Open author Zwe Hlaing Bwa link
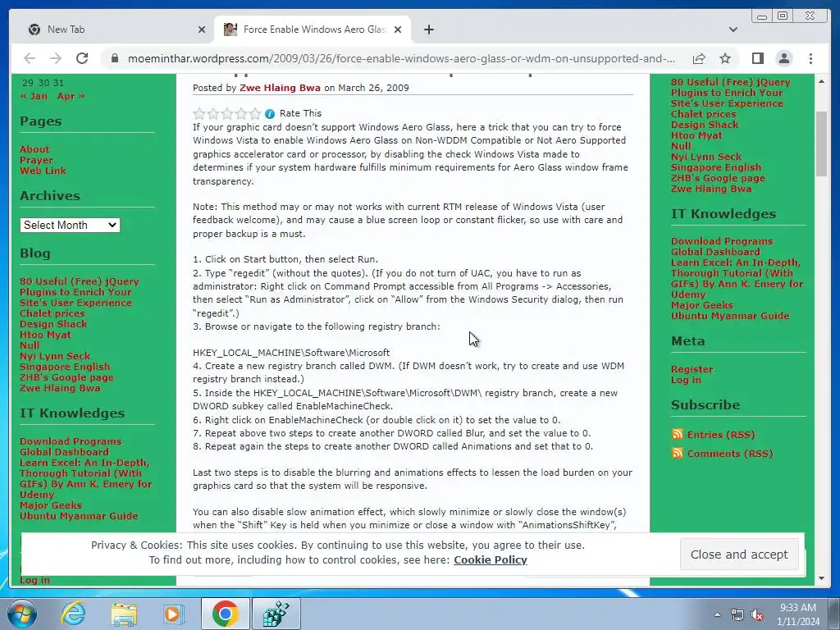840x630 pixels. [x=280, y=88]
